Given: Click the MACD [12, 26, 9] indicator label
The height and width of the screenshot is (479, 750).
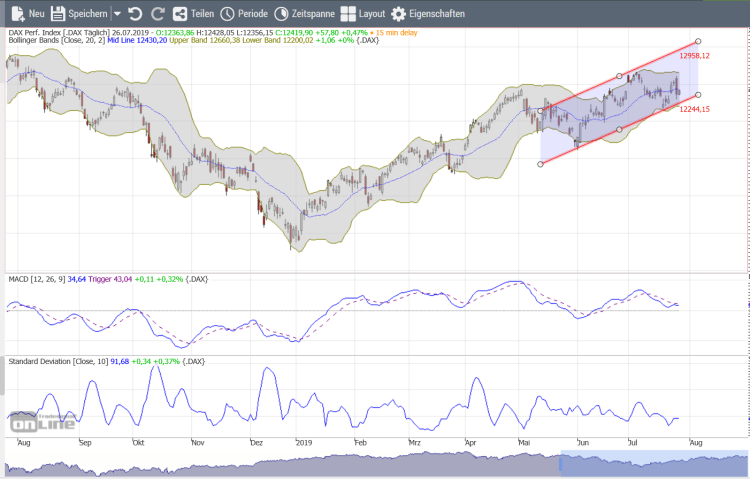Looking at the screenshot, I should pos(37,279).
